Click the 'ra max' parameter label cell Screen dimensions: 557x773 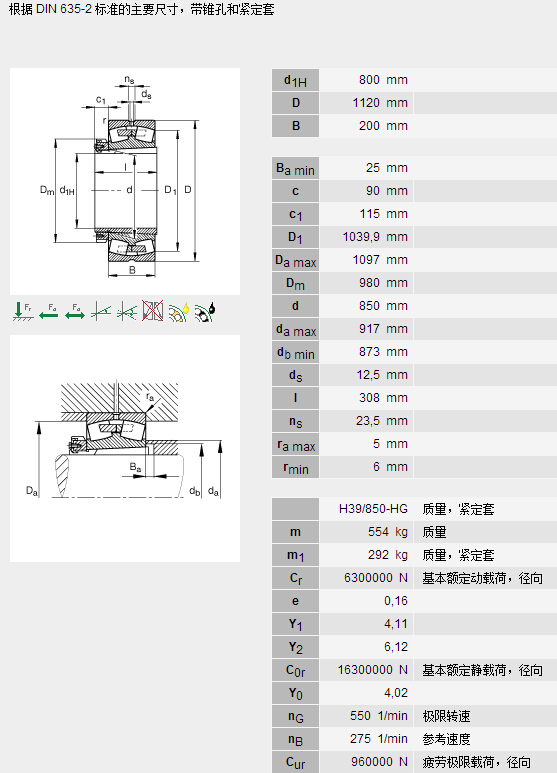point(295,444)
